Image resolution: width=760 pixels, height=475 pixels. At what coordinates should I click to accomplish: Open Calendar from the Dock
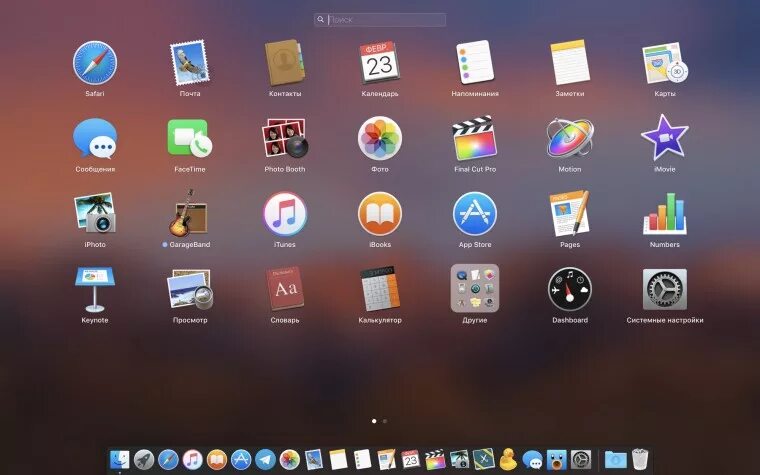(x=411, y=459)
